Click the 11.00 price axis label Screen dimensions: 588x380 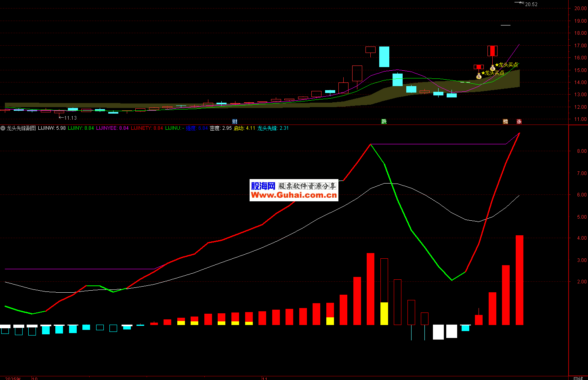tap(581, 119)
